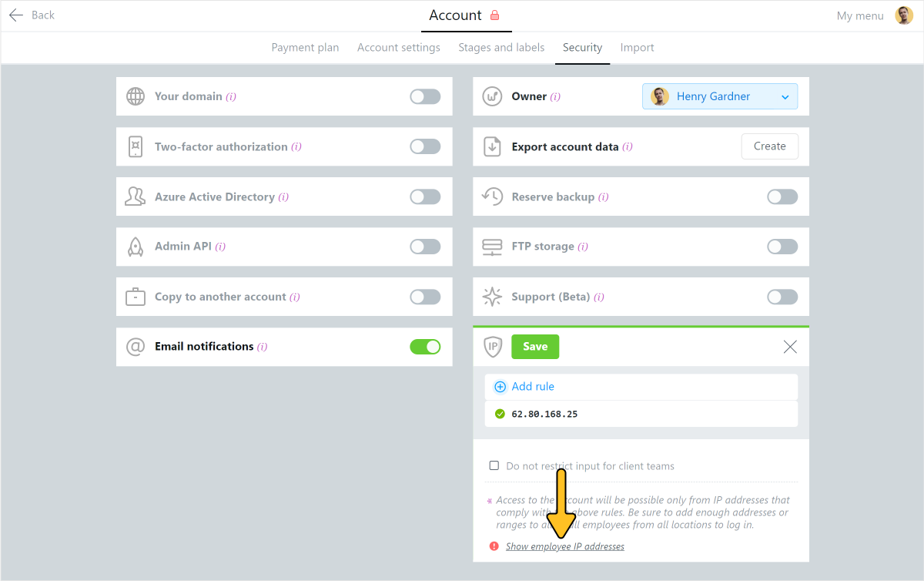This screenshot has width=924, height=581.
Task: Open the Stages and labels tab
Action: pyautogui.click(x=501, y=48)
